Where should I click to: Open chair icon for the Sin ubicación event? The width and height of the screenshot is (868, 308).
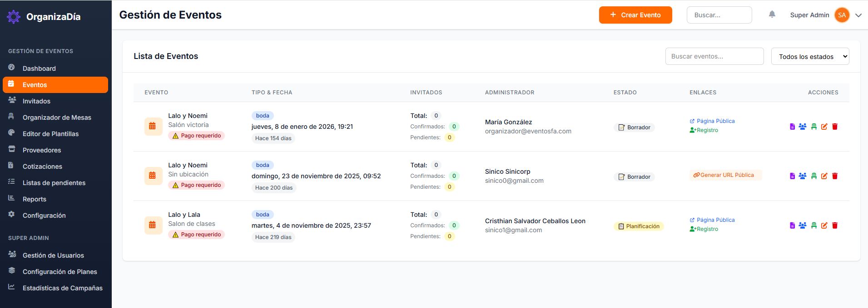(x=813, y=176)
